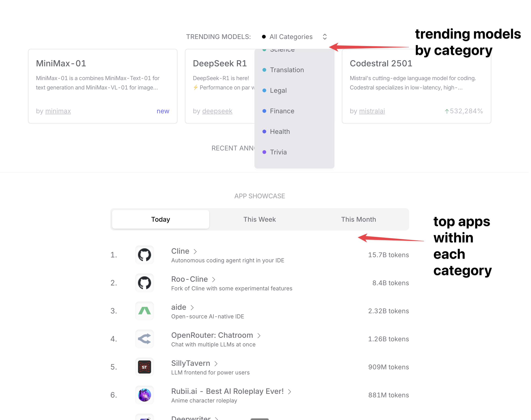Click the Rubii.ai avatar icon
531x420 pixels.
144,395
